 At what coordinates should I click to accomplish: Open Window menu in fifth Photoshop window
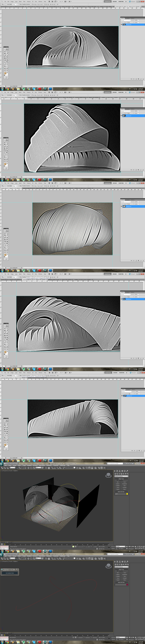(41, 372)
